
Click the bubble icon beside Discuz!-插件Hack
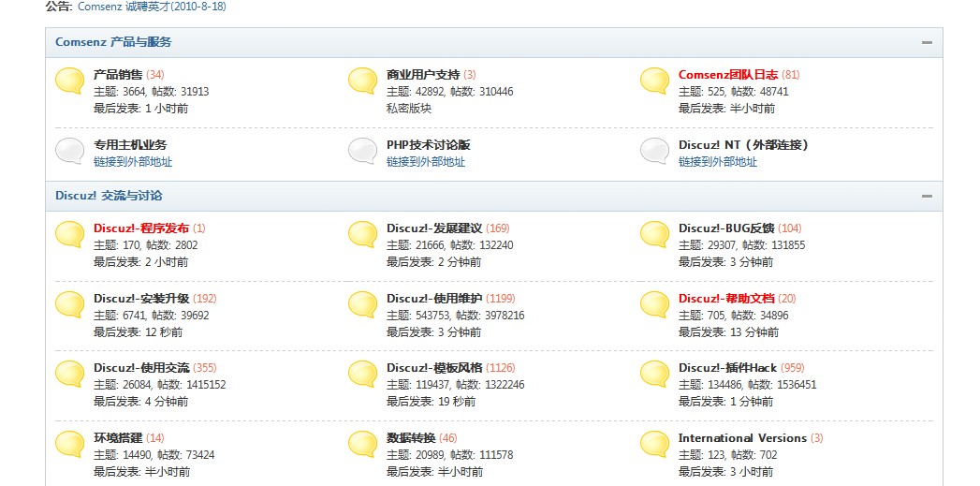(655, 374)
